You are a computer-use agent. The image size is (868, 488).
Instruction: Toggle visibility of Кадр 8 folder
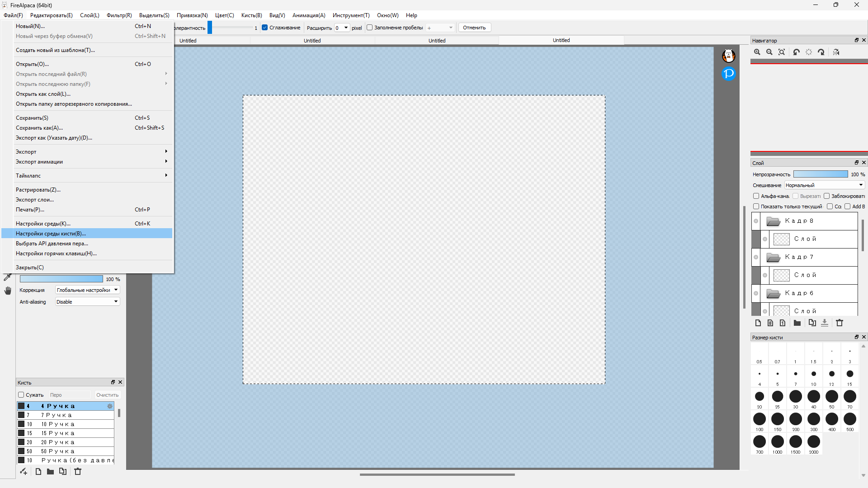756,221
